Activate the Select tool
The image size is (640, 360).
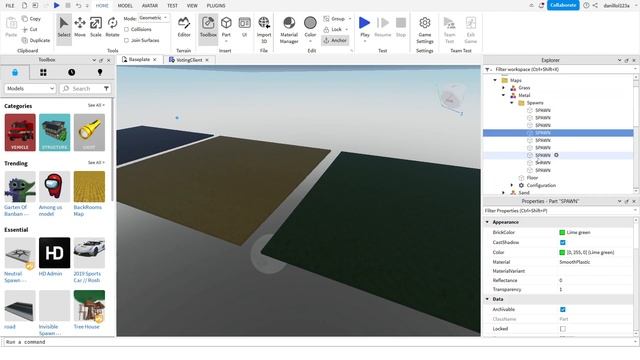click(64, 27)
